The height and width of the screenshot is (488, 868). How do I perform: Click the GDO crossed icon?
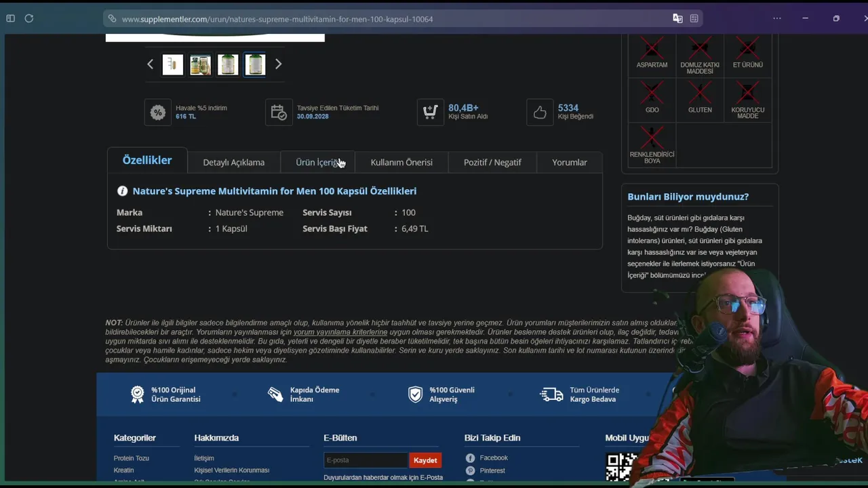click(x=652, y=92)
